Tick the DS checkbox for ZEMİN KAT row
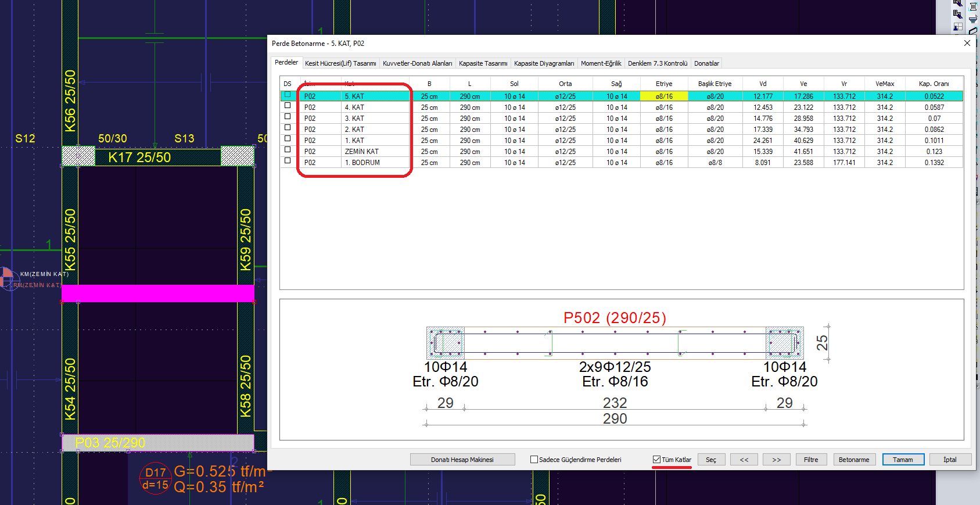 pyautogui.click(x=288, y=150)
